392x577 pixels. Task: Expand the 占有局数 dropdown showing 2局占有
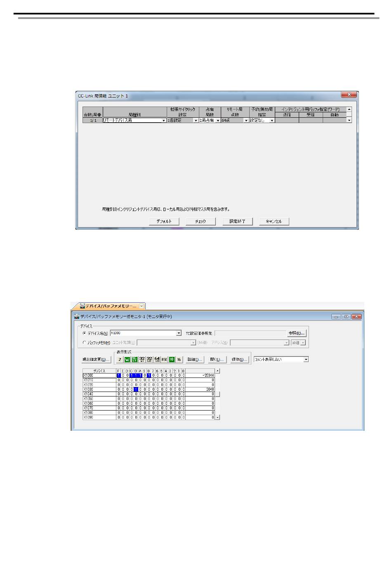(218, 121)
